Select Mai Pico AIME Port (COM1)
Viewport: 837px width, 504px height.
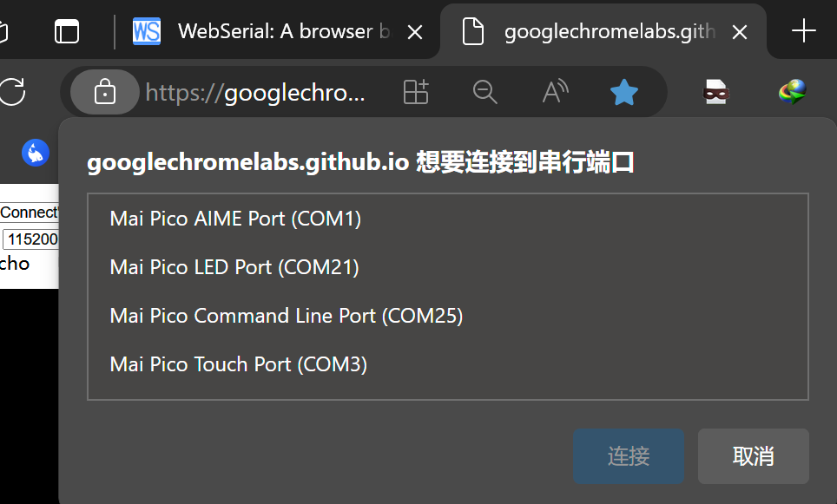point(447,219)
